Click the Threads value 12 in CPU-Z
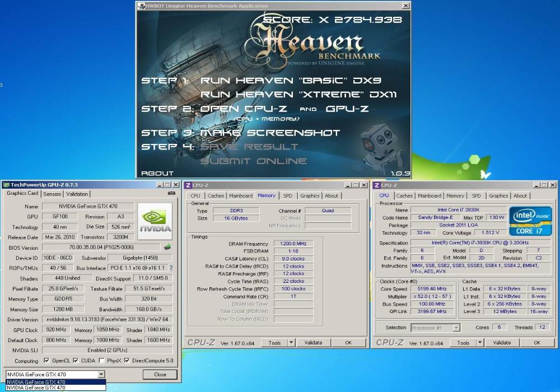The image size is (560, 392). (x=542, y=327)
